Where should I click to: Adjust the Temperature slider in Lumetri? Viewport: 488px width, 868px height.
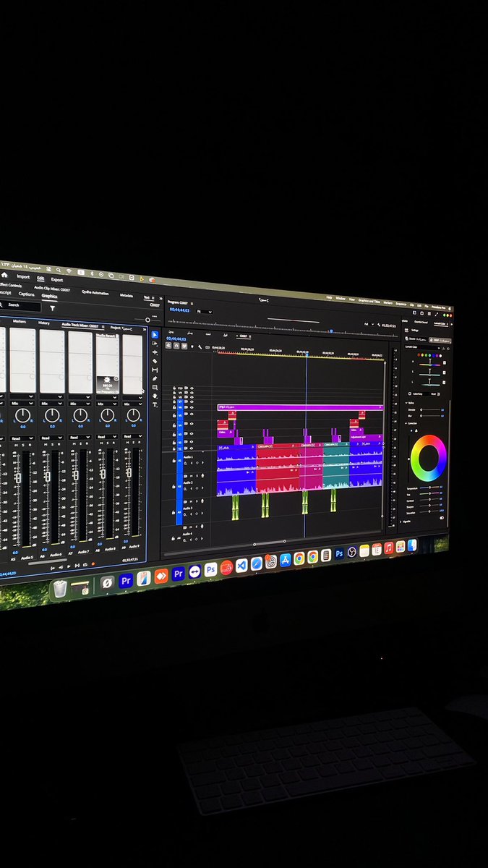[430, 488]
